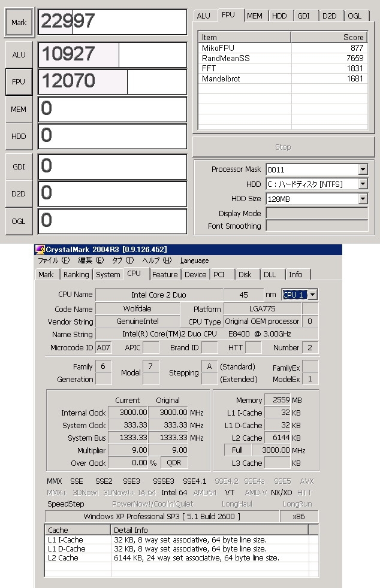
Task: Start the OGL benchmark button
Action: [19, 222]
